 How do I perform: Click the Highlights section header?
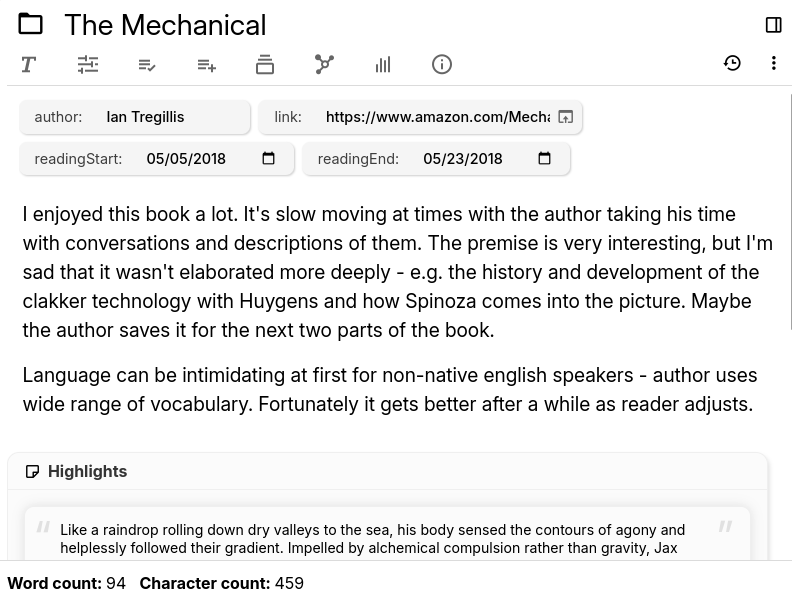pos(87,471)
